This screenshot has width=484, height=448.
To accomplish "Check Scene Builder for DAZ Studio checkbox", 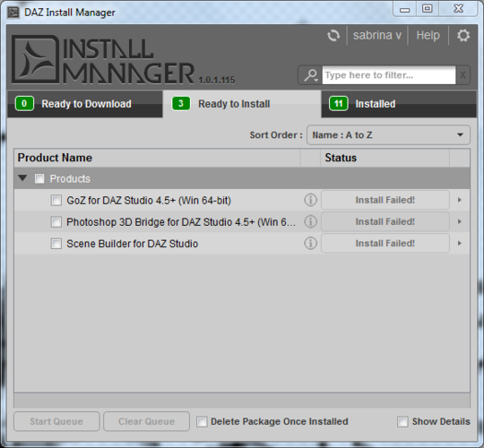I will [x=56, y=244].
